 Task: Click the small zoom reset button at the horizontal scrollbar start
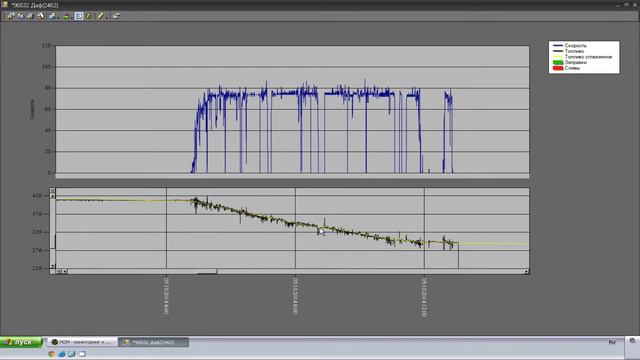click(59, 271)
